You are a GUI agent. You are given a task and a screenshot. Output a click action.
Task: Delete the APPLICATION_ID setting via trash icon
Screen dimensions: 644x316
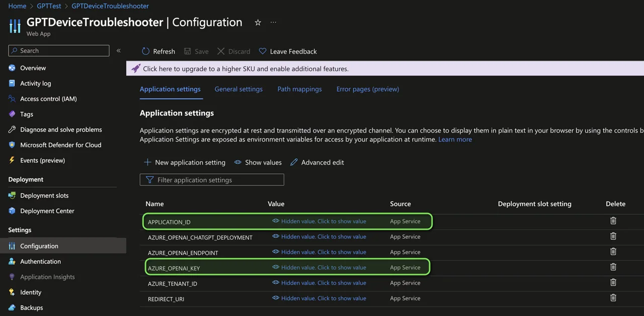(613, 220)
